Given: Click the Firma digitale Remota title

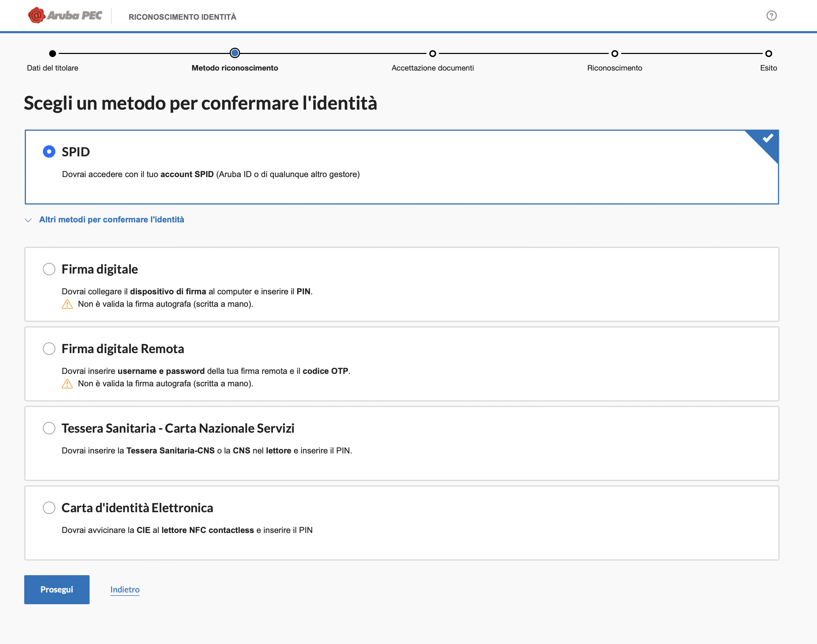Looking at the screenshot, I should (x=123, y=349).
